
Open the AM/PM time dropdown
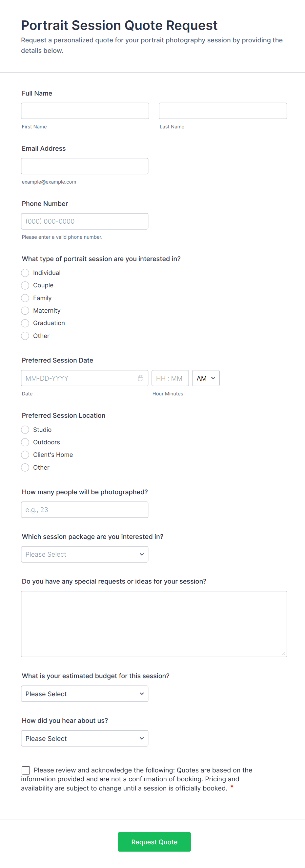[206, 378]
